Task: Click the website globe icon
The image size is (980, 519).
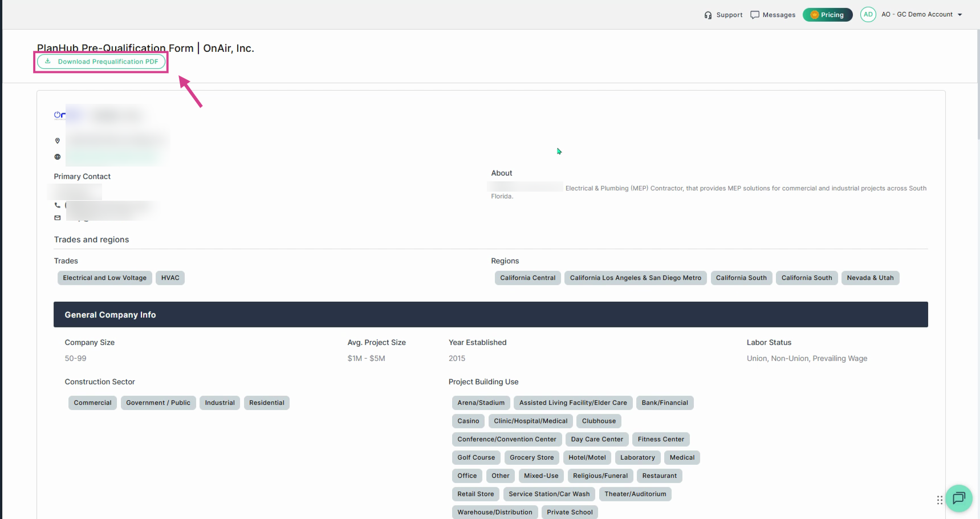Action: click(58, 157)
